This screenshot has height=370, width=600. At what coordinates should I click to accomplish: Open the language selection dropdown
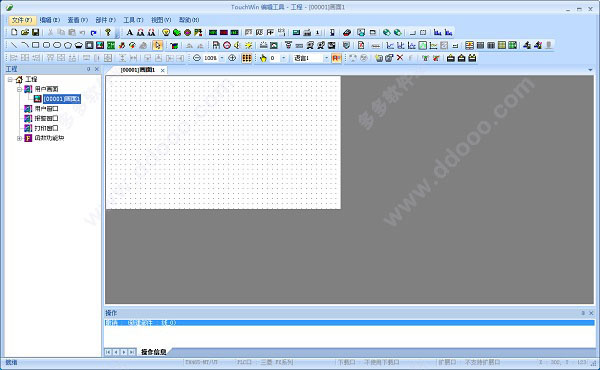(x=326, y=58)
